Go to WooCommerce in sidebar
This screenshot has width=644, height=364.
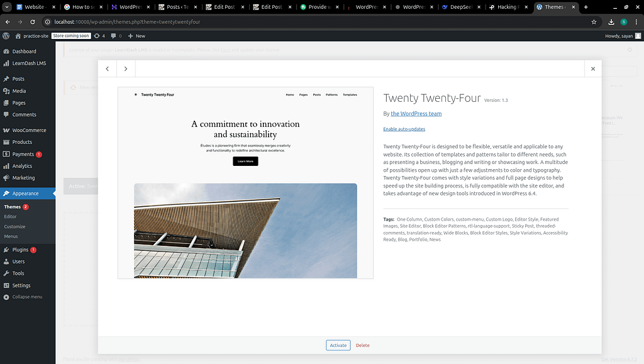click(x=29, y=130)
